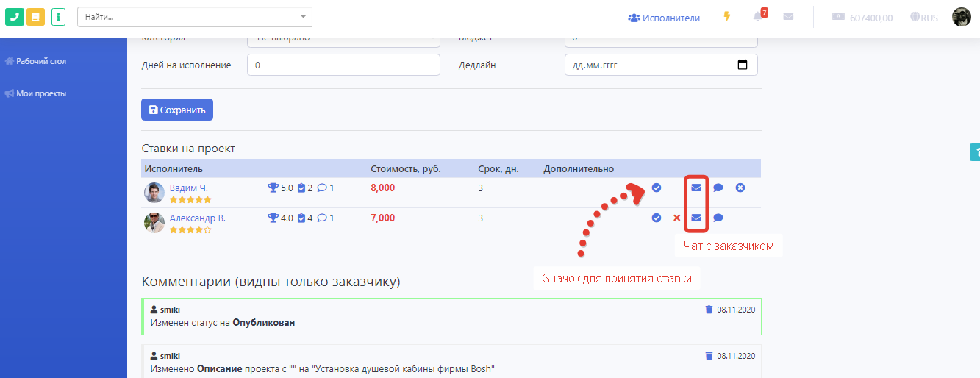Click the circled X icon for Вадим Ч.
Screen dimensions: 980x378
coord(740,188)
